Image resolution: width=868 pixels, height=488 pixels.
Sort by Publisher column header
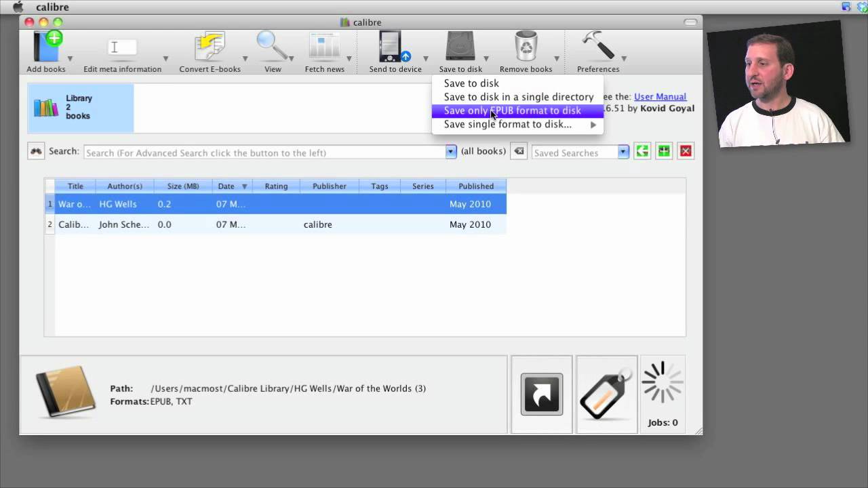point(330,186)
